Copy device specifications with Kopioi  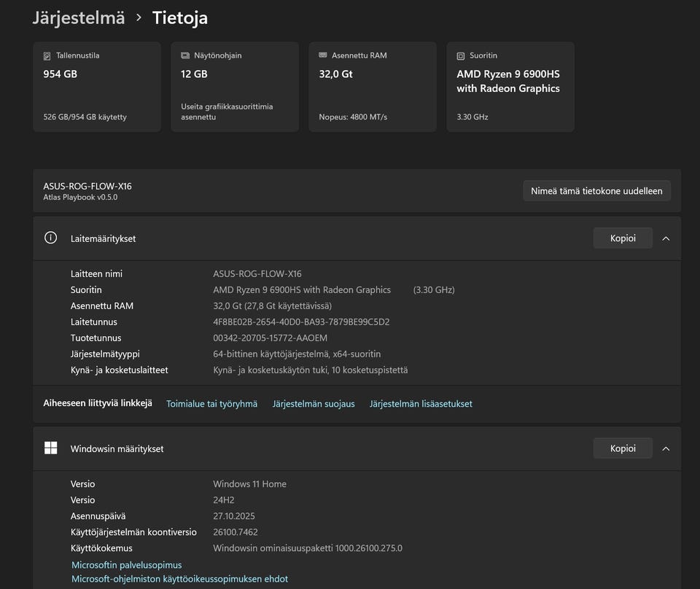point(622,238)
